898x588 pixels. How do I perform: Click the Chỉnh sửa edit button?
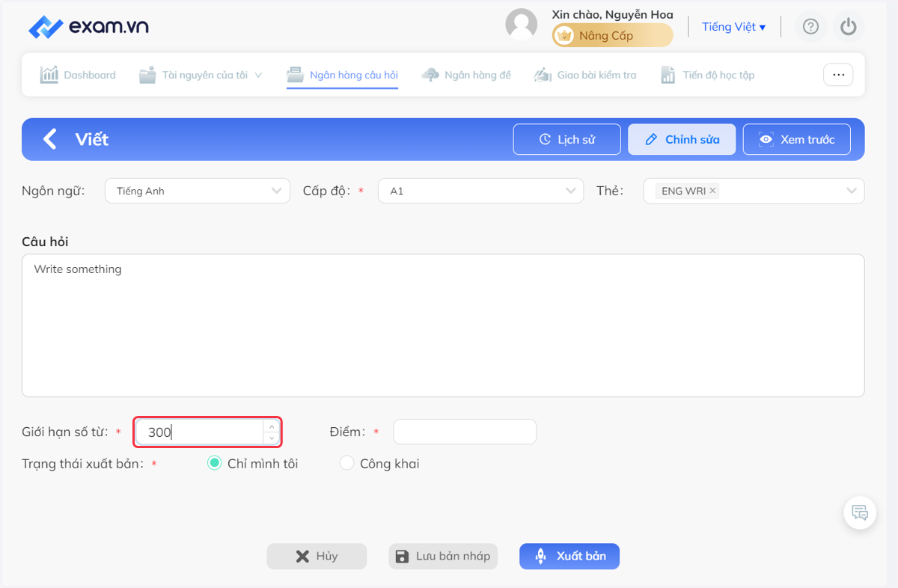coord(682,139)
